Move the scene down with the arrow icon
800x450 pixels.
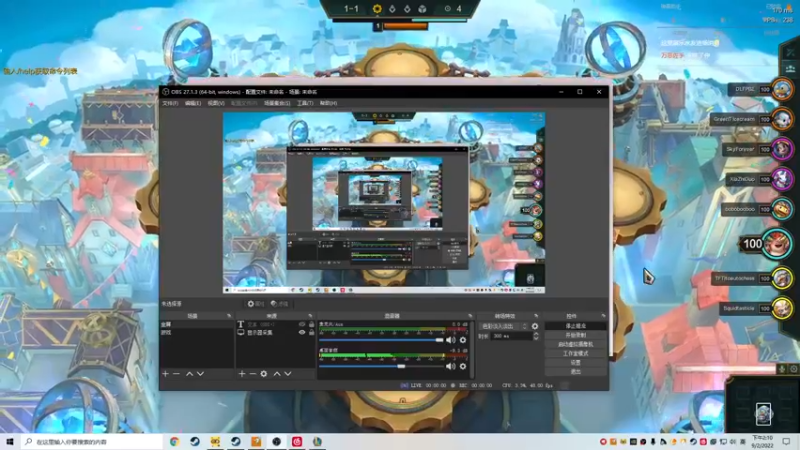point(201,374)
